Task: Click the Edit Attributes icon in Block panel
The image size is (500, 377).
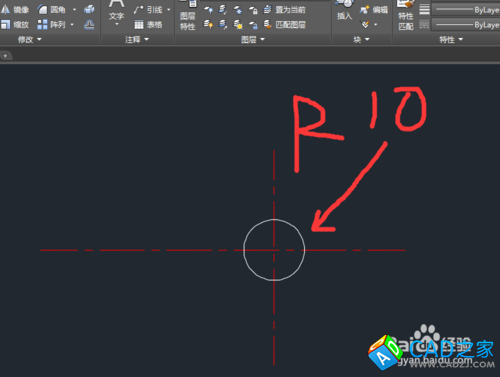Action: coord(365,24)
